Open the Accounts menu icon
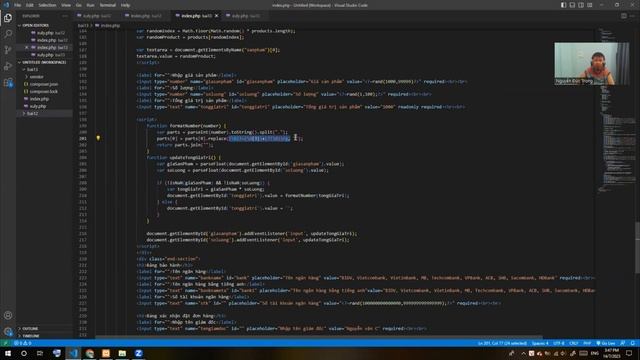This screenshot has width=640, height=360. pos(8,315)
